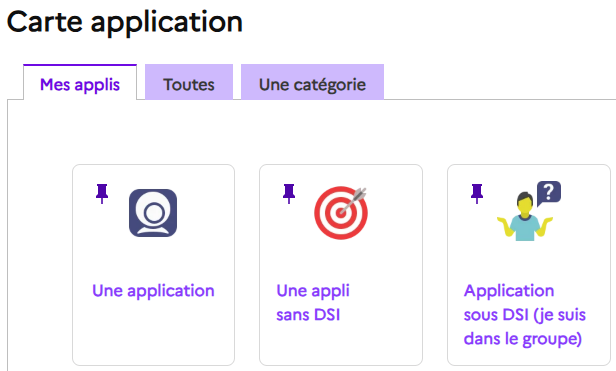Toggle pin on Application sous DSI card

pyautogui.click(x=477, y=193)
